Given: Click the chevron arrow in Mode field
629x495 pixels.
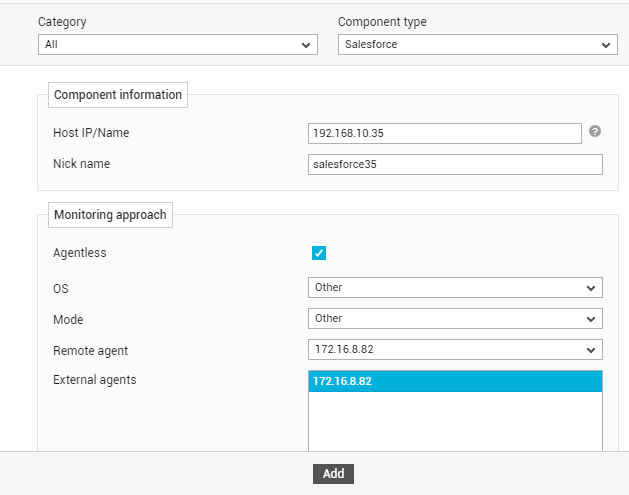Looking at the screenshot, I should 590,319.
